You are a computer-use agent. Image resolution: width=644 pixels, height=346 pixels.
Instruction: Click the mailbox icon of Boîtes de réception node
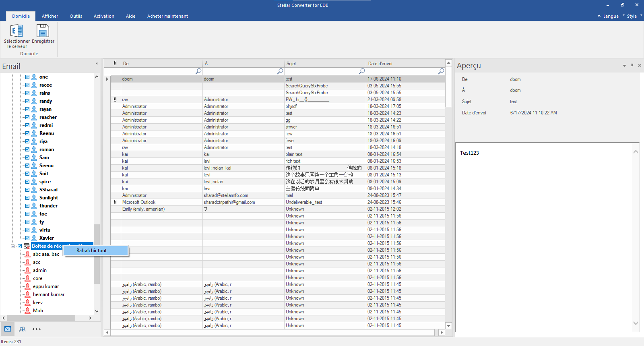tap(27, 246)
